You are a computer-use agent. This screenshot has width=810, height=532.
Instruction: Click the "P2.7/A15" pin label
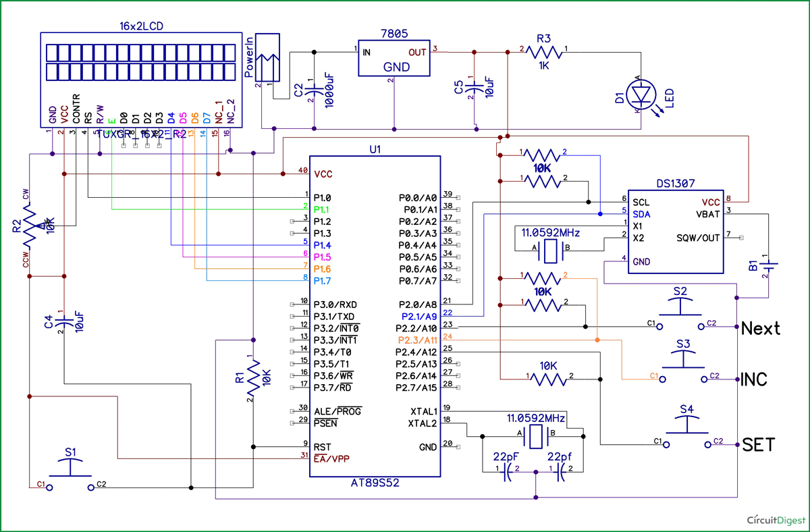pos(418,388)
